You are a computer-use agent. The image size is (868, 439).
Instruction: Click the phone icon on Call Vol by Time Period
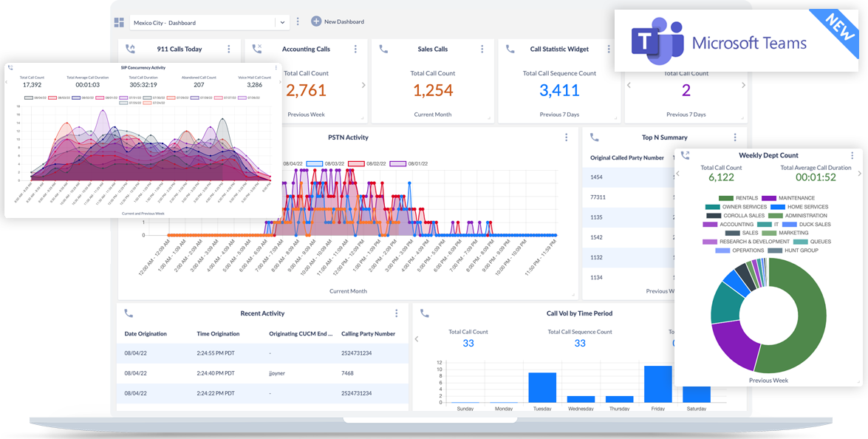[x=425, y=313]
